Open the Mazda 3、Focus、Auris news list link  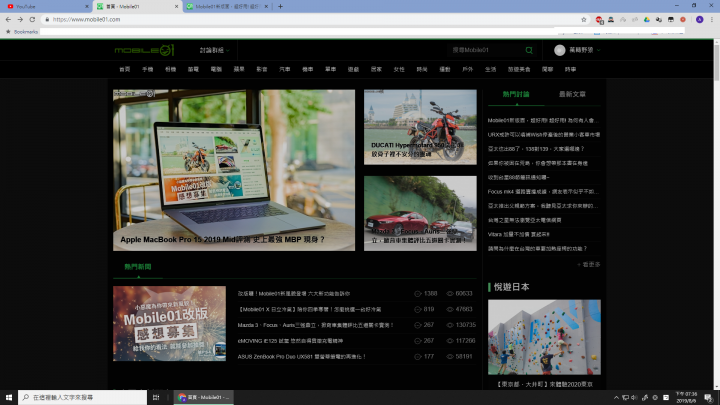315,325
